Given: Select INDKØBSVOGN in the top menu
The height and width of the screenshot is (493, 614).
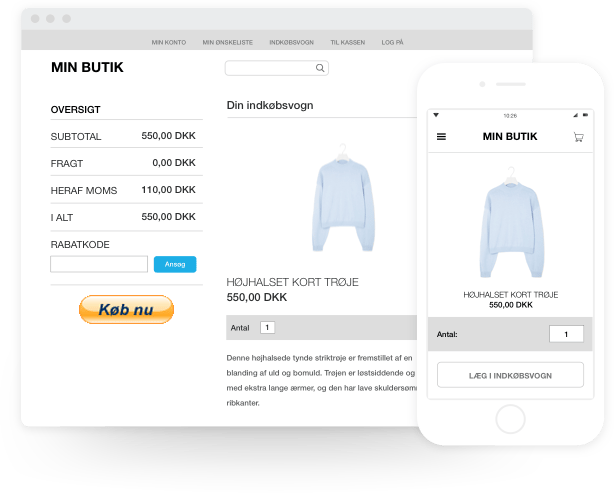Looking at the screenshot, I should pos(292,43).
